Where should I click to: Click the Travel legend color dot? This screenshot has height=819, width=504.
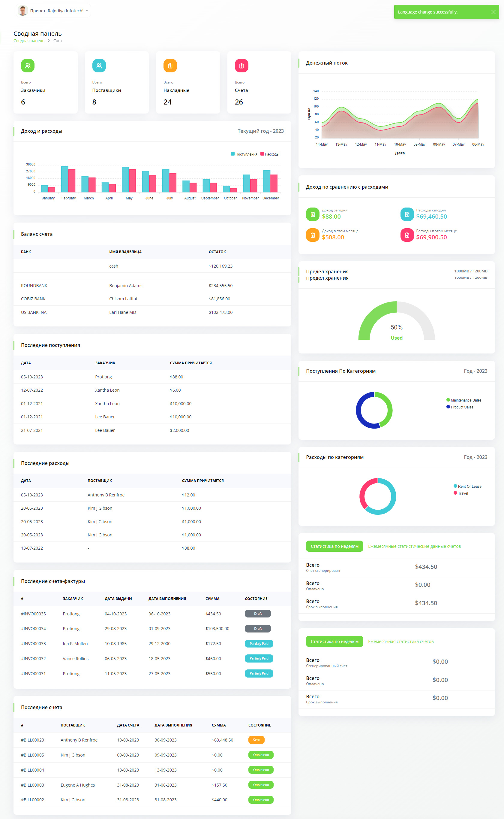coord(455,493)
